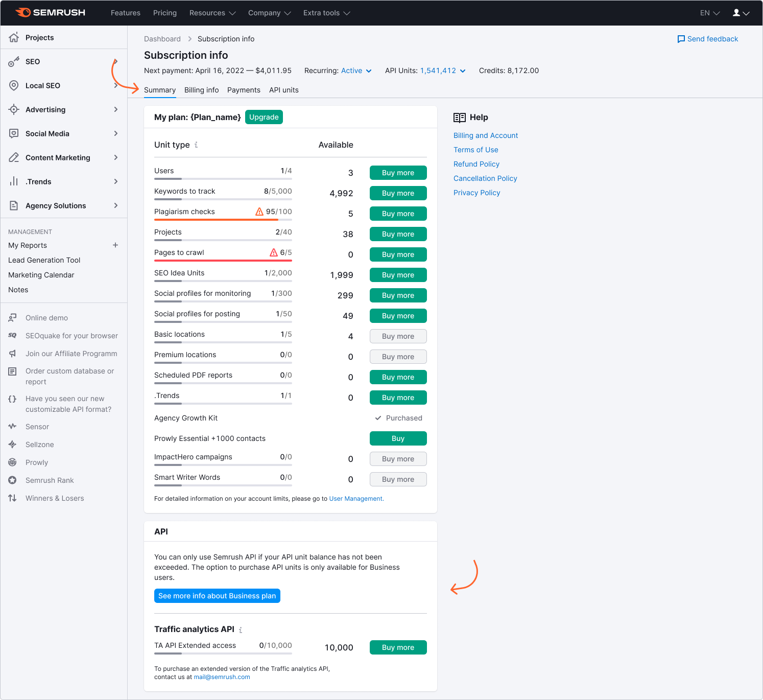The height and width of the screenshot is (700, 763).
Task: Click the Help book icon
Action: [x=460, y=118]
